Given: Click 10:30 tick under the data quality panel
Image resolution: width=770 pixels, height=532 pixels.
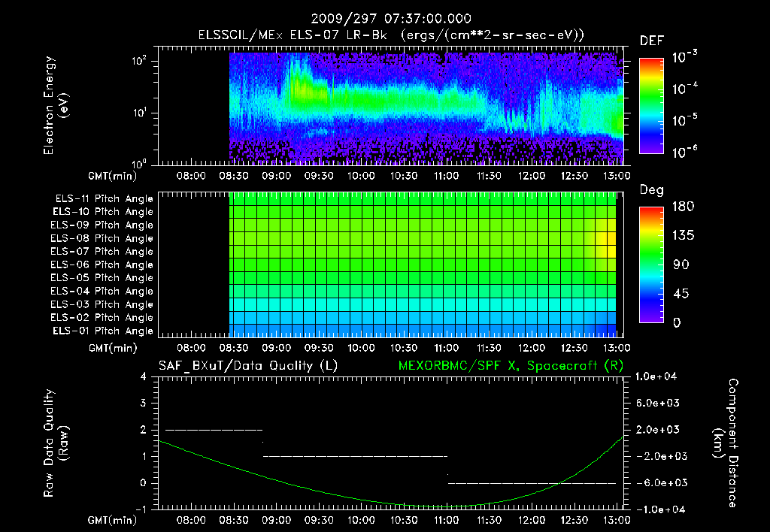Looking at the screenshot, I should click(404, 520).
